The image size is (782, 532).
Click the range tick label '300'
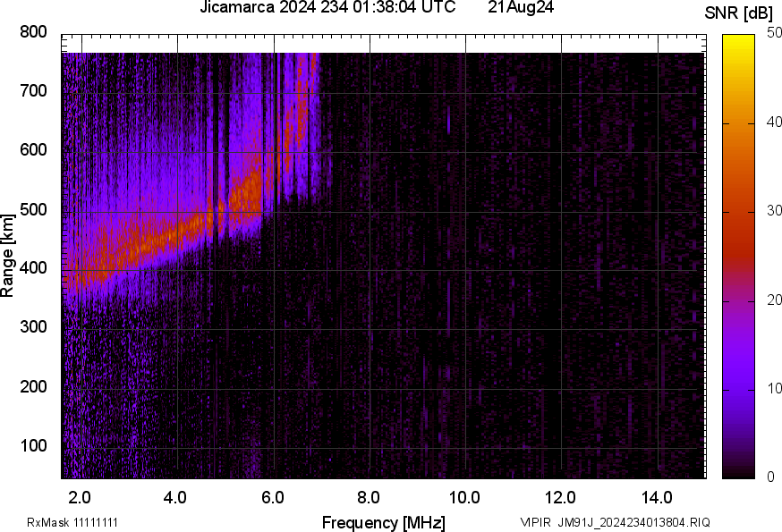tap(33, 327)
